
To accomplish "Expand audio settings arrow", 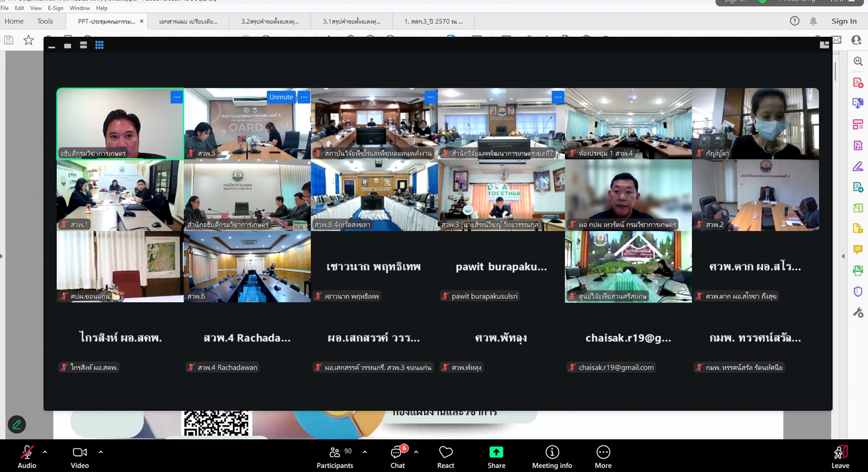I will coord(45,452).
